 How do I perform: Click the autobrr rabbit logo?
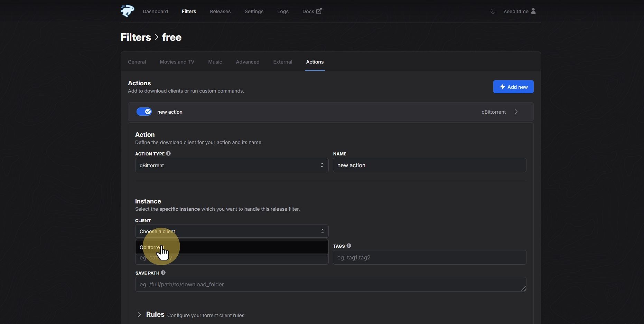(x=127, y=11)
